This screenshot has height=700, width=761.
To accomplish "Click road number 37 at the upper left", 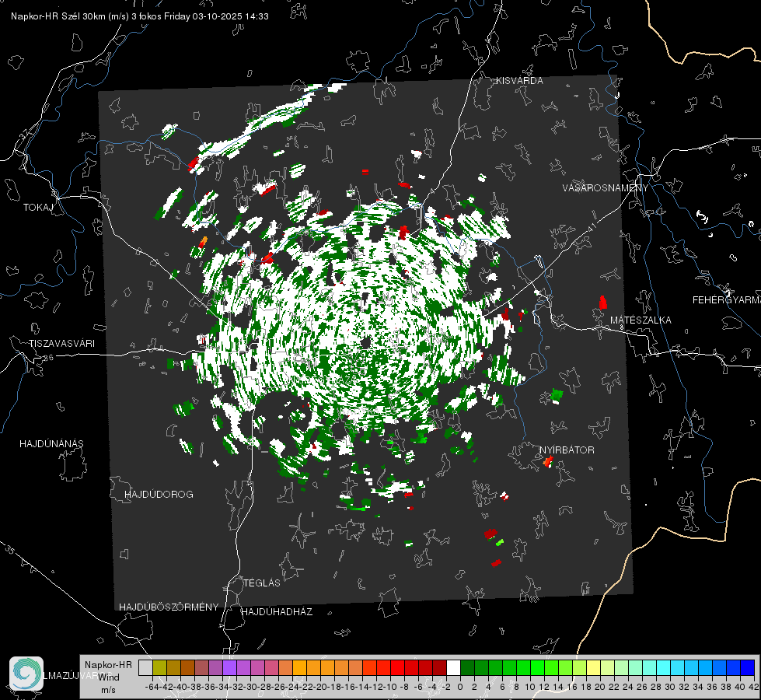I will (x=24, y=133).
